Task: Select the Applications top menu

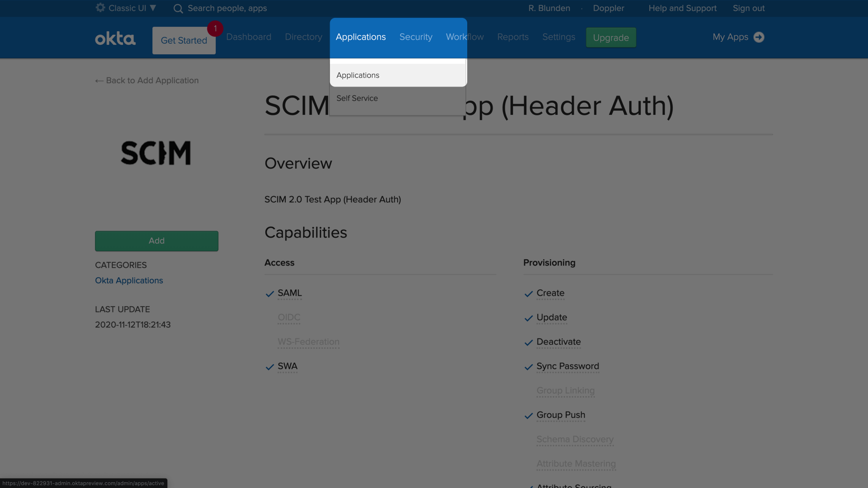Action: pos(361,37)
